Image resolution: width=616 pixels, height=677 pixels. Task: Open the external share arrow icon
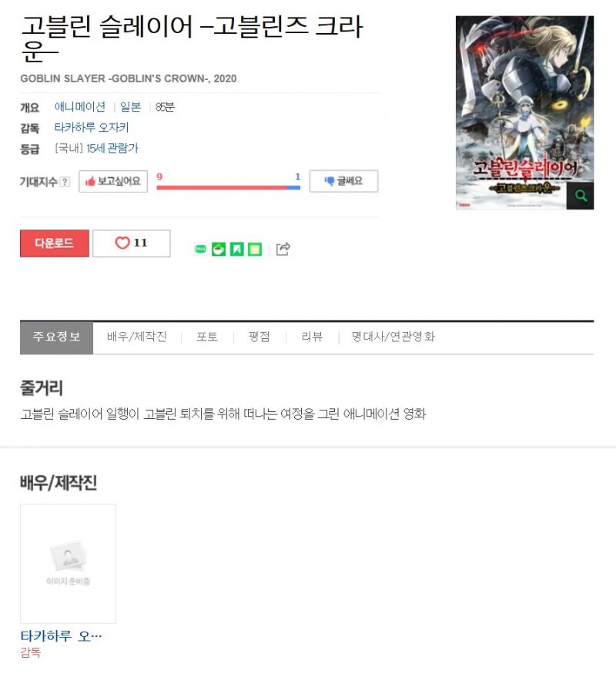283,249
